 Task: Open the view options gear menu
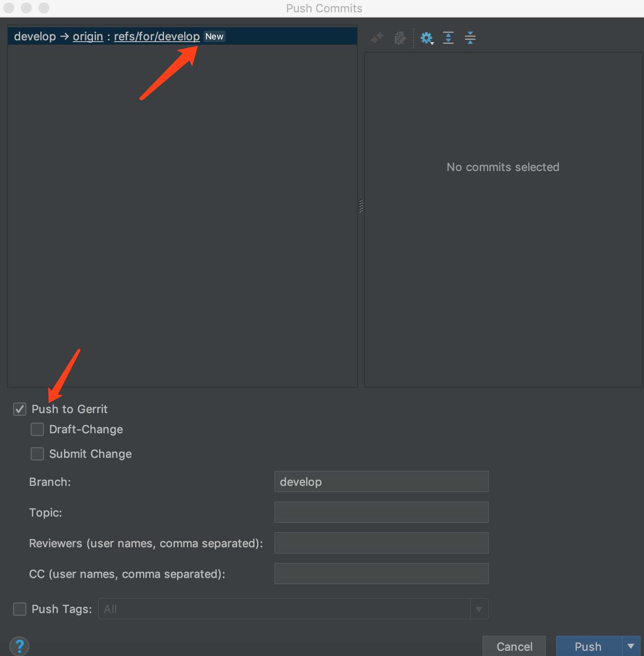tap(427, 38)
